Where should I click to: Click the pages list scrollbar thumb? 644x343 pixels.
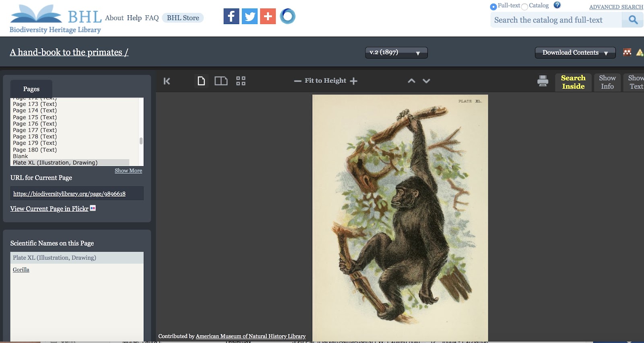[141, 141]
